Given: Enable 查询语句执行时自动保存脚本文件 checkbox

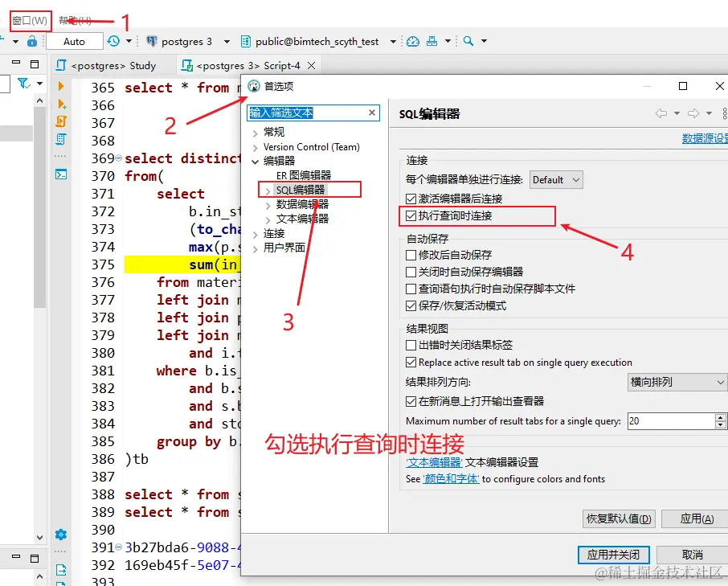Looking at the screenshot, I should click(411, 289).
